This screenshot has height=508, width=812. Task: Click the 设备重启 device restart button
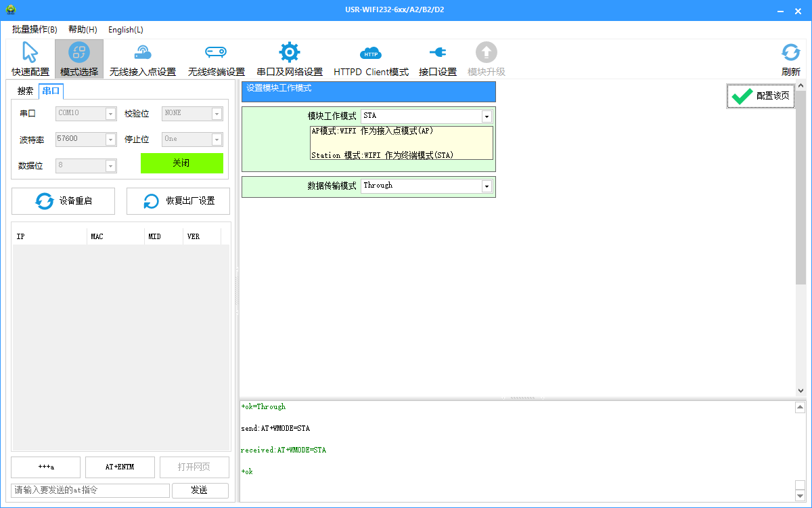pyautogui.click(x=63, y=201)
